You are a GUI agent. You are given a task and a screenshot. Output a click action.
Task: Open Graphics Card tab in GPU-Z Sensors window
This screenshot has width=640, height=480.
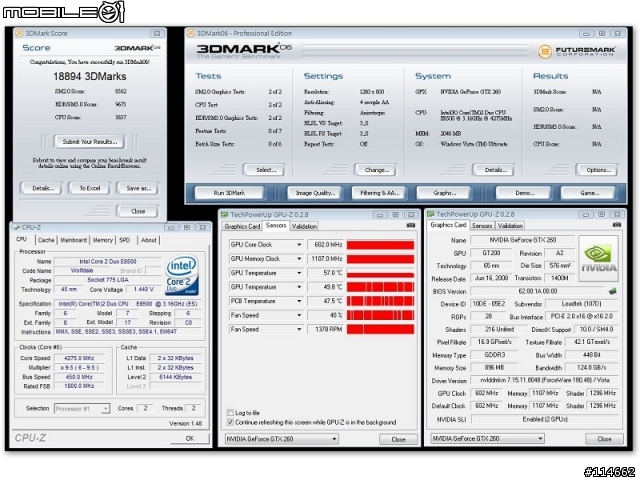coord(242,227)
